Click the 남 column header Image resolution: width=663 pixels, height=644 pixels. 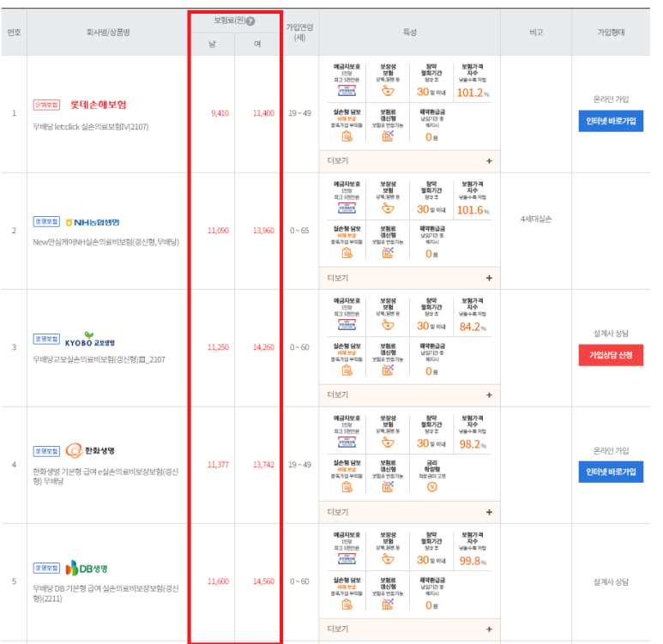pyautogui.click(x=212, y=44)
